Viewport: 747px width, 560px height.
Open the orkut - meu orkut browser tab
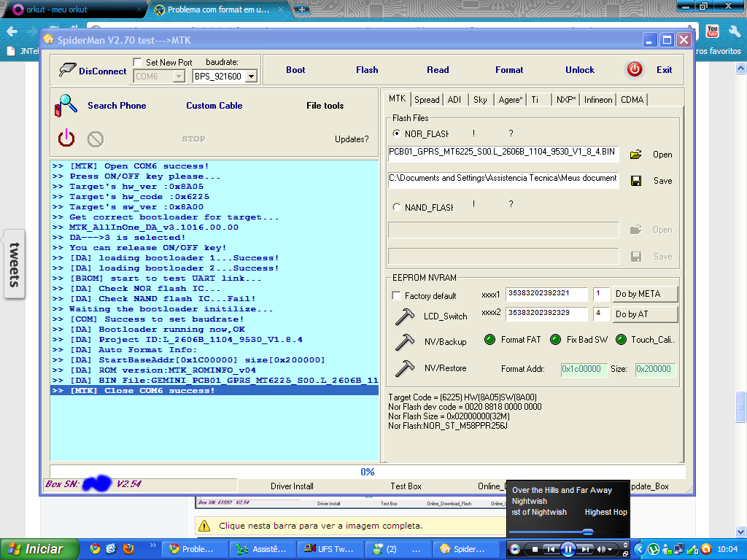point(74,9)
